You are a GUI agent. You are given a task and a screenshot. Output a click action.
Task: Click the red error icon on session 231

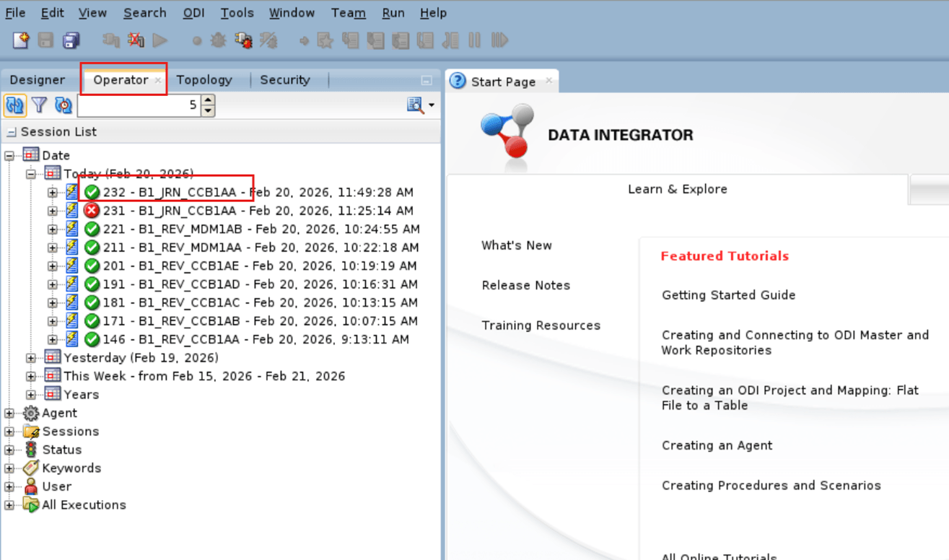point(92,211)
